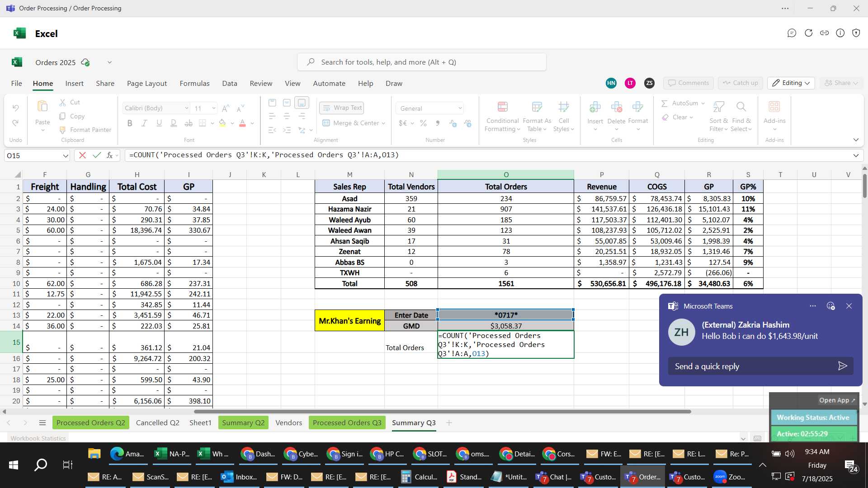The image size is (868, 488).
Task: Click the Undo arrow icon
Action: [x=15, y=108]
